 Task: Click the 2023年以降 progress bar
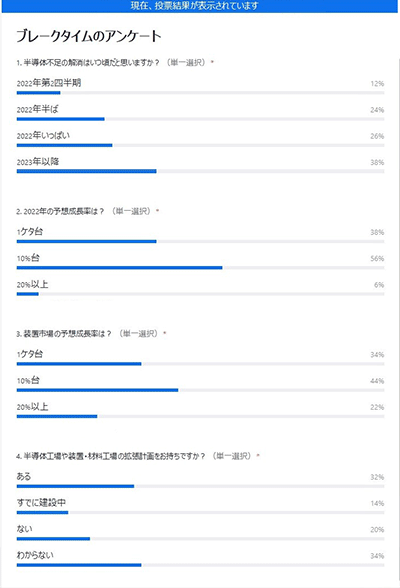(200, 171)
